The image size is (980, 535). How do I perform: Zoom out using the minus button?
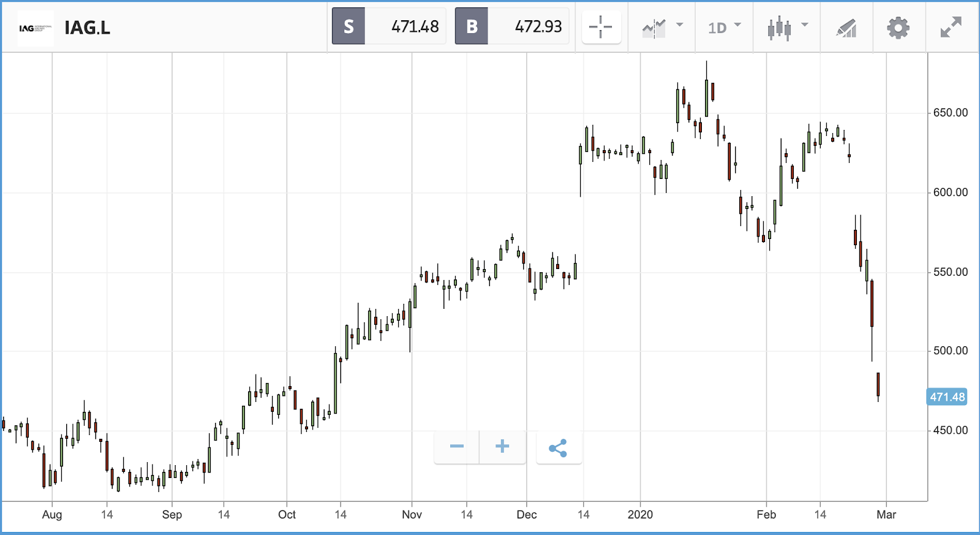(457, 446)
